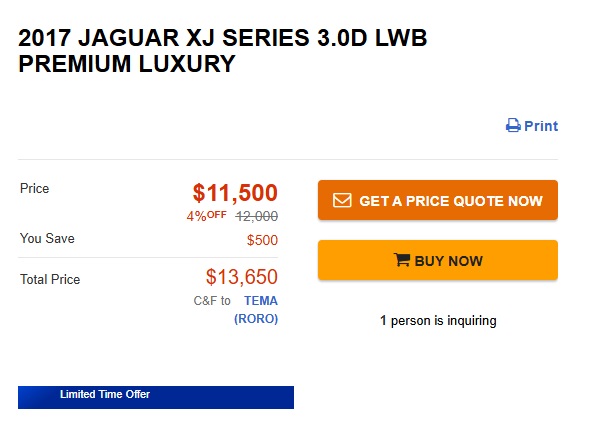605x427 pixels.
Task: Click the 'Price' row label
Action: [34, 188]
